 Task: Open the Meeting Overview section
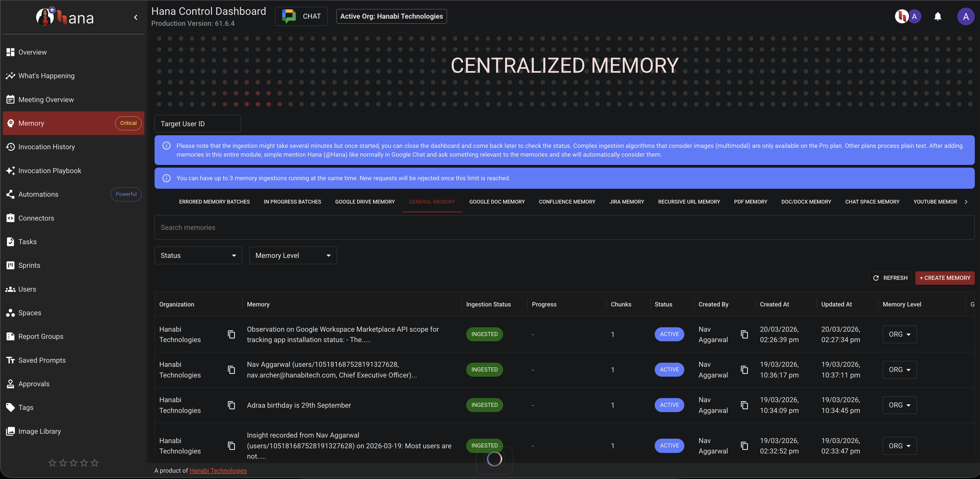[x=46, y=99]
